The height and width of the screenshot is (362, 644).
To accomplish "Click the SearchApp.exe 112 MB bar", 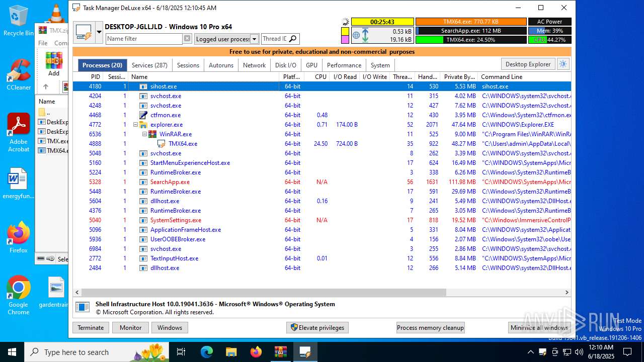I will [471, 31].
